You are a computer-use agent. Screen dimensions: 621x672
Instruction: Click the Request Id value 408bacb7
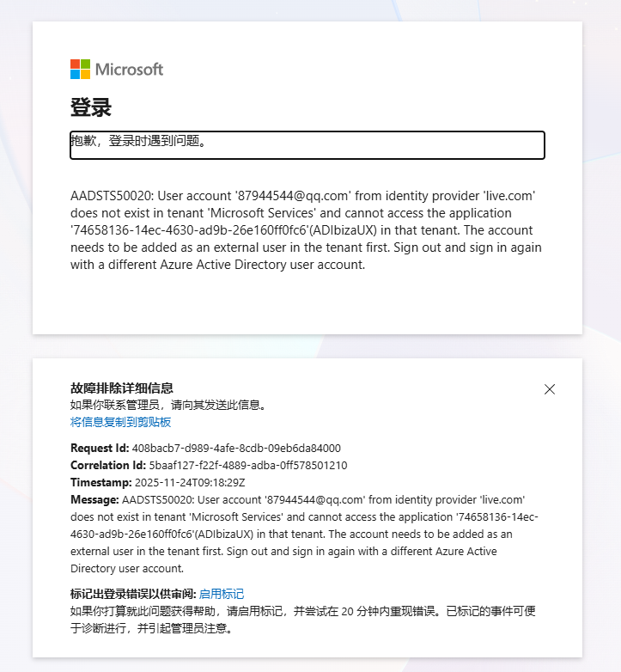(236, 449)
